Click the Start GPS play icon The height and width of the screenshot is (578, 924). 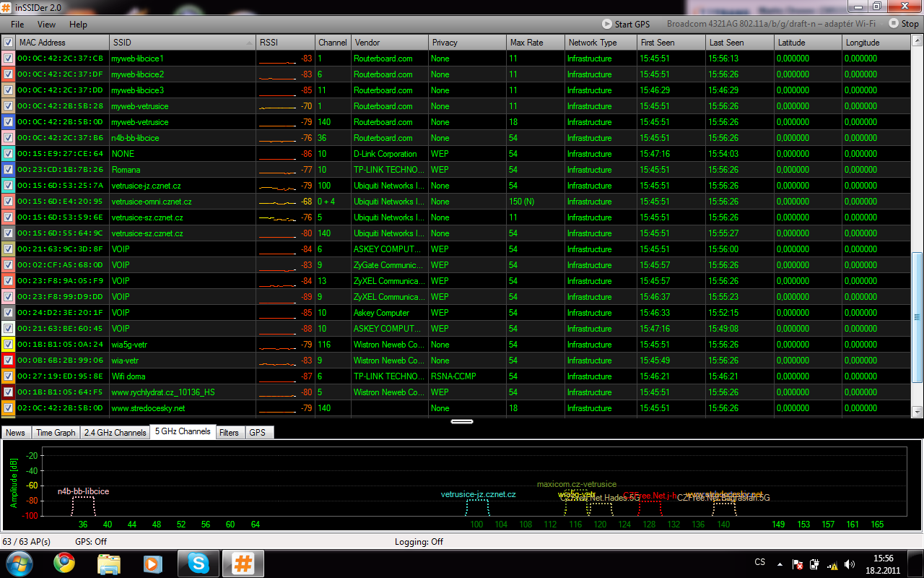point(607,24)
